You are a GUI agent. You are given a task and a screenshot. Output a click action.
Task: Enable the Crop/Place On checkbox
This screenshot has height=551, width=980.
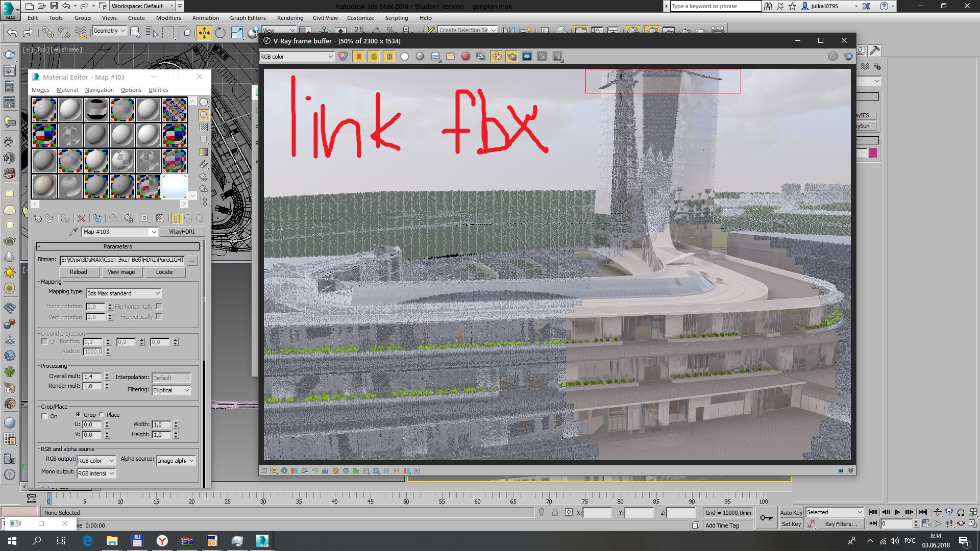pos(45,416)
